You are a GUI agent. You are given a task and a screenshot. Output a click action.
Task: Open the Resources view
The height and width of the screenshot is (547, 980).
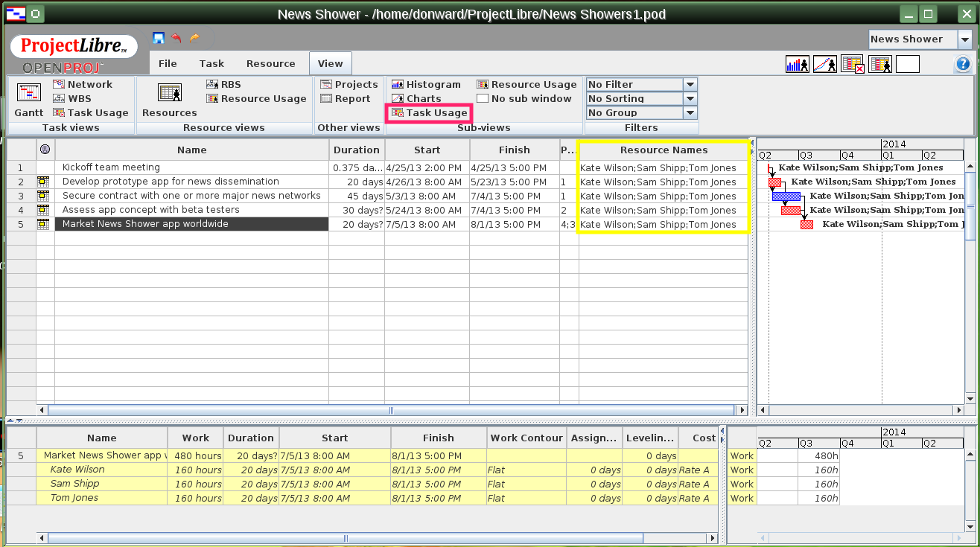click(169, 99)
